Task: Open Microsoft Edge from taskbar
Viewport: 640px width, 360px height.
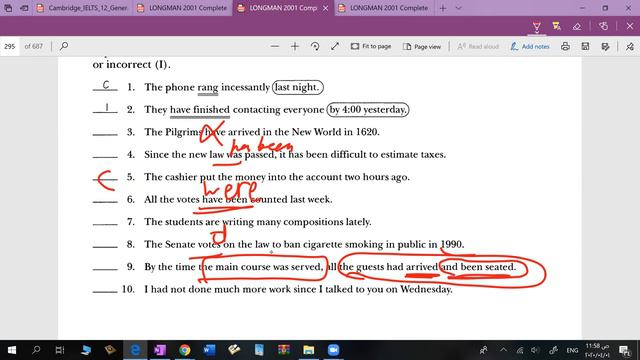Action: [135, 350]
